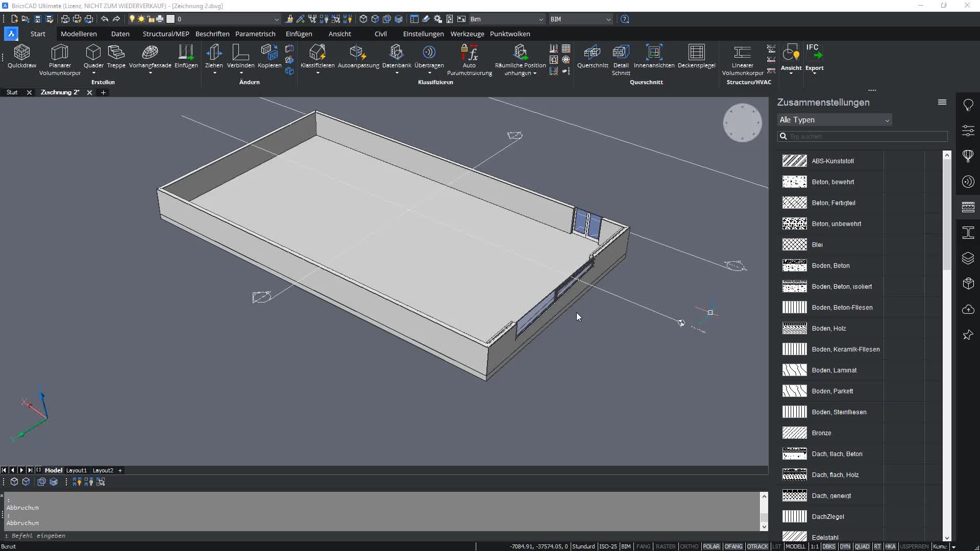Toggle RASTER grid in status bar

point(666,546)
